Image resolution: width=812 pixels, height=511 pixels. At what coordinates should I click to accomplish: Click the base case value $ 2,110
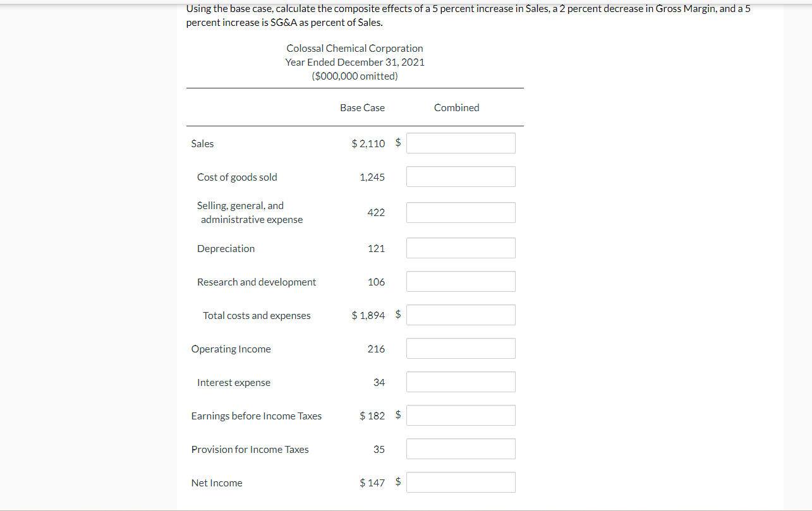(368, 143)
